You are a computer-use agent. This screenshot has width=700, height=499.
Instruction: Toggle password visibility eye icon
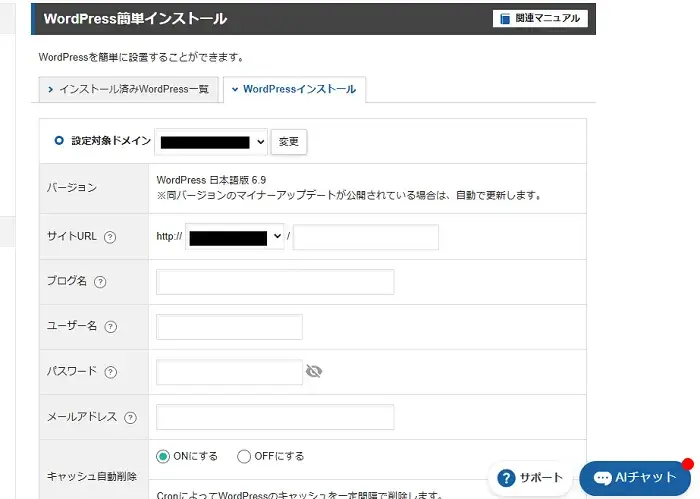[x=314, y=371]
